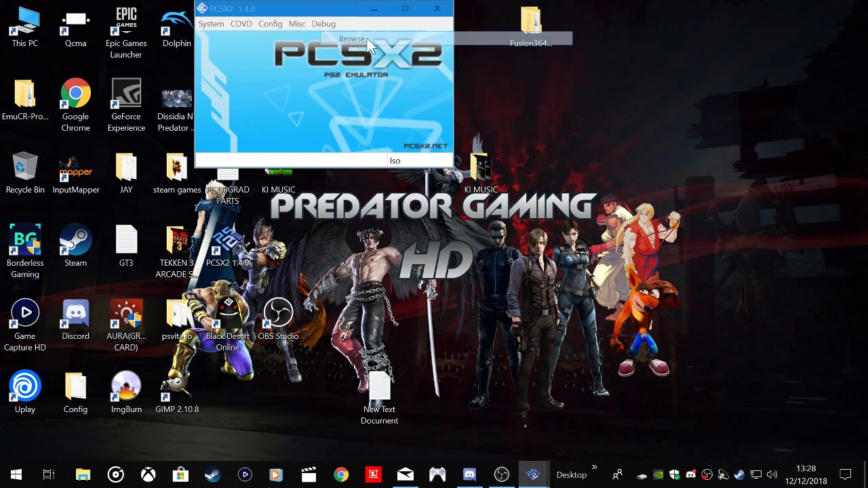Open Microsoft Store from the taskbar
868x488 pixels.
point(180,474)
